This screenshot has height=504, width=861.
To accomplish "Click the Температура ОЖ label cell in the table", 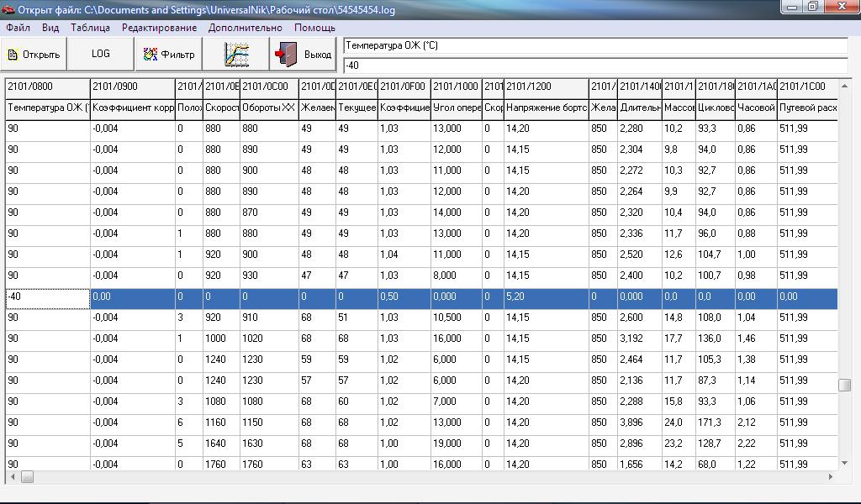I will pyautogui.click(x=48, y=108).
